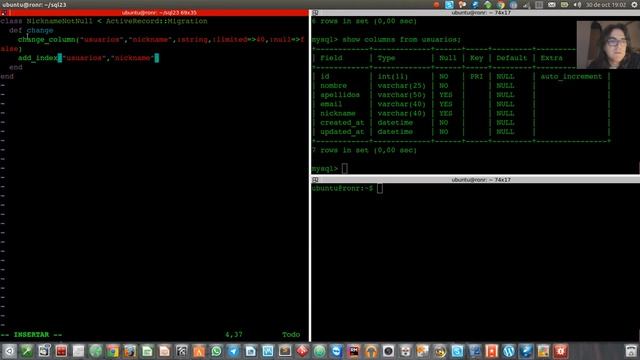
Task: Open the Inkscape icon in the dock
Action: [181, 351]
